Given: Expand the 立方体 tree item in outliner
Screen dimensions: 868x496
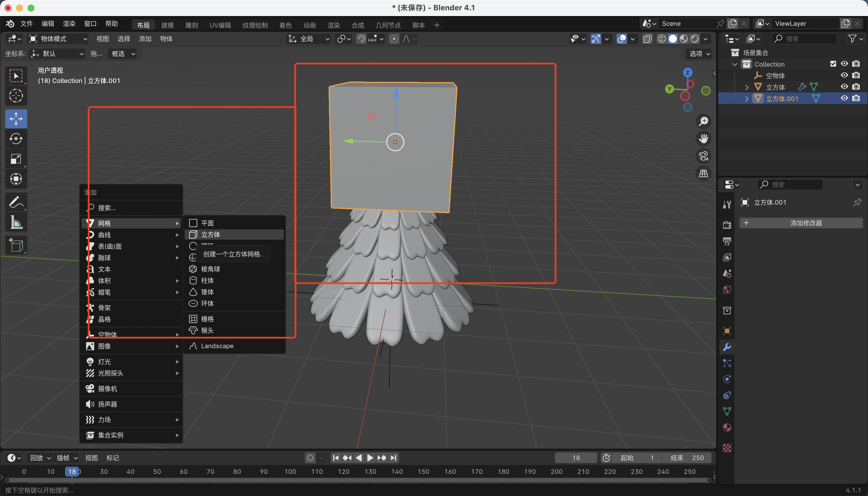Looking at the screenshot, I should (x=747, y=87).
